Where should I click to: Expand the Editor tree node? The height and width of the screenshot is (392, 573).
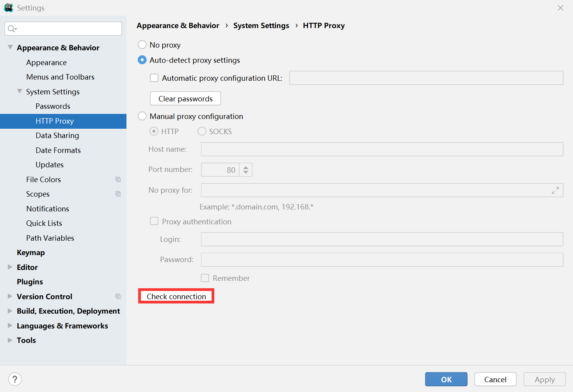click(x=10, y=267)
